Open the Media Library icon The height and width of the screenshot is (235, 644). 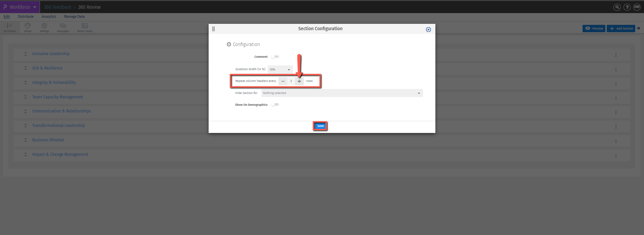coord(85,27)
